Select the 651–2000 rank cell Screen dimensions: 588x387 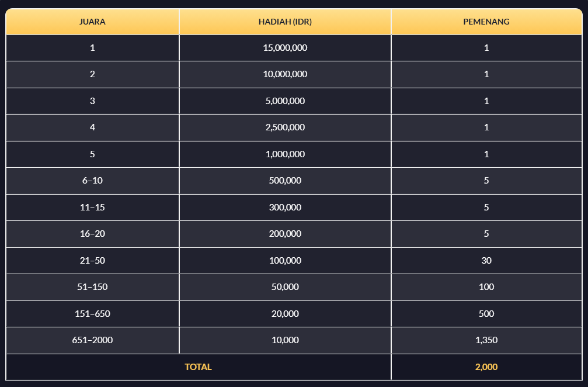click(x=92, y=340)
